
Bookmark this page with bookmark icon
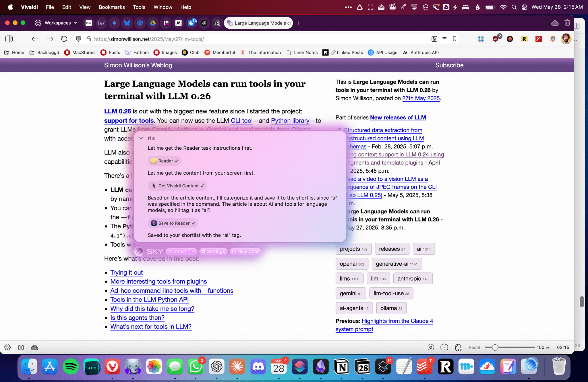[x=454, y=39]
